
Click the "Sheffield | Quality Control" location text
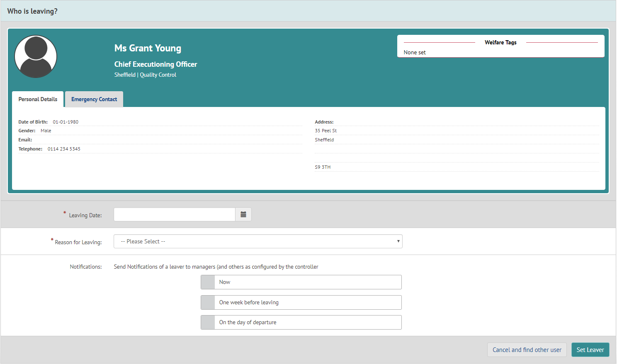(x=145, y=75)
